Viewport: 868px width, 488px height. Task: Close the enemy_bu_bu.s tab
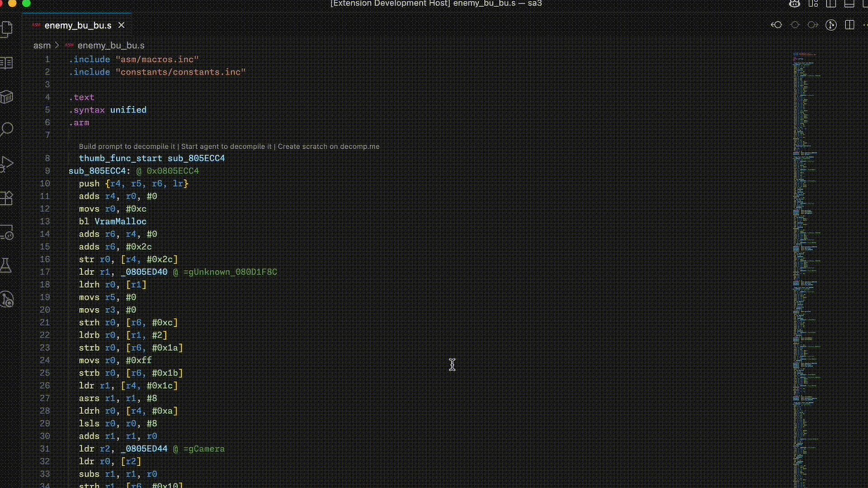[121, 25]
